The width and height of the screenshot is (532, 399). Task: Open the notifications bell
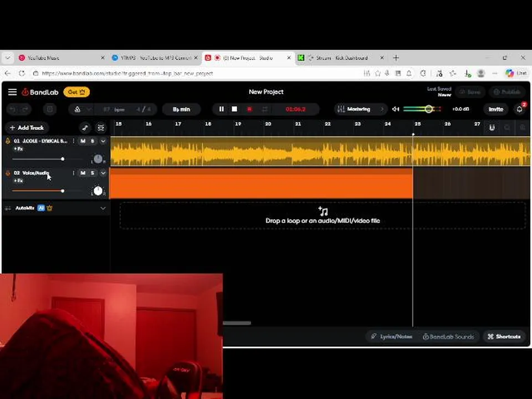point(519,109)
